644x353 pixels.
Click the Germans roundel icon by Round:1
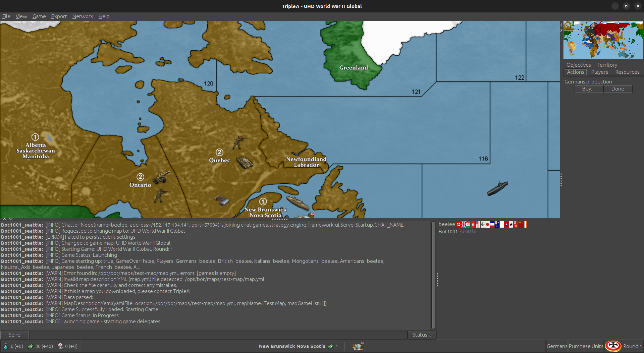(x=613, y=346)
